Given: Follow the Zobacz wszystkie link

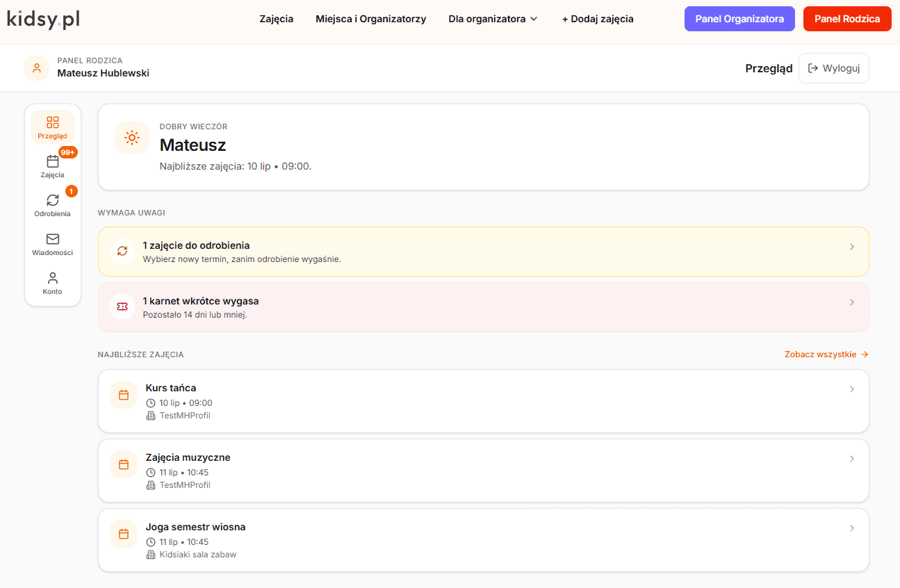Looking at the screenshot, I should [x=826, y=354].
